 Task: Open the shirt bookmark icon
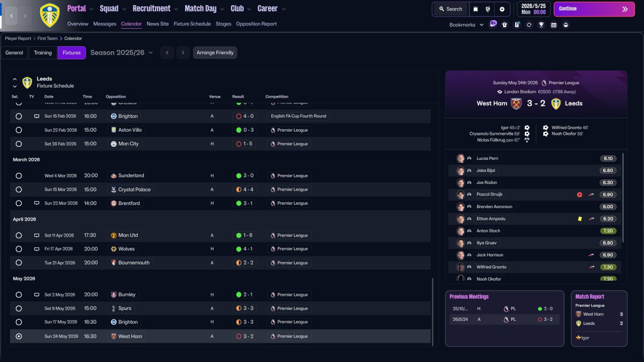click(505, 25)
